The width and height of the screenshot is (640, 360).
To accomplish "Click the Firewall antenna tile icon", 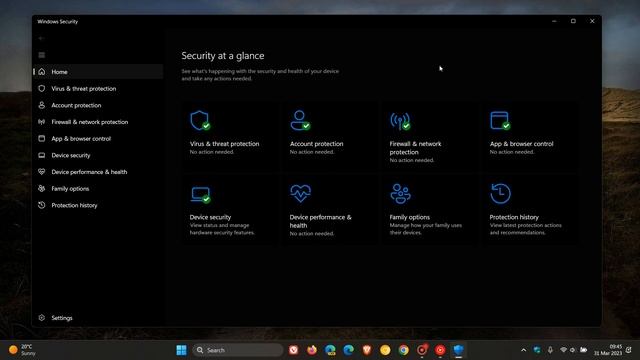I will pos(400,121).
